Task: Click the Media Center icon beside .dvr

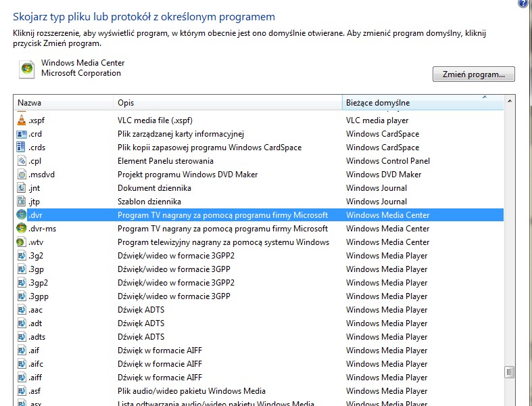Action: point(22,215)
